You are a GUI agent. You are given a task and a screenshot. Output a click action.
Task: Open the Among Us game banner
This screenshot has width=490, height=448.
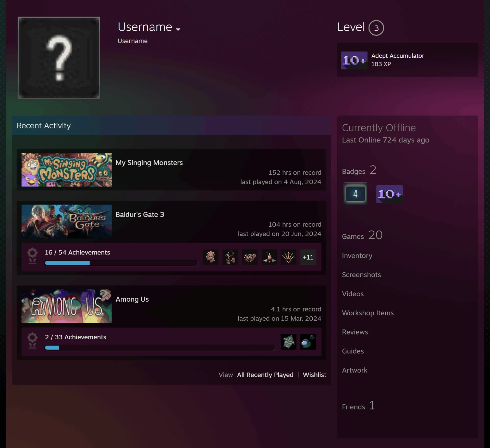click(x=67, y=306)
